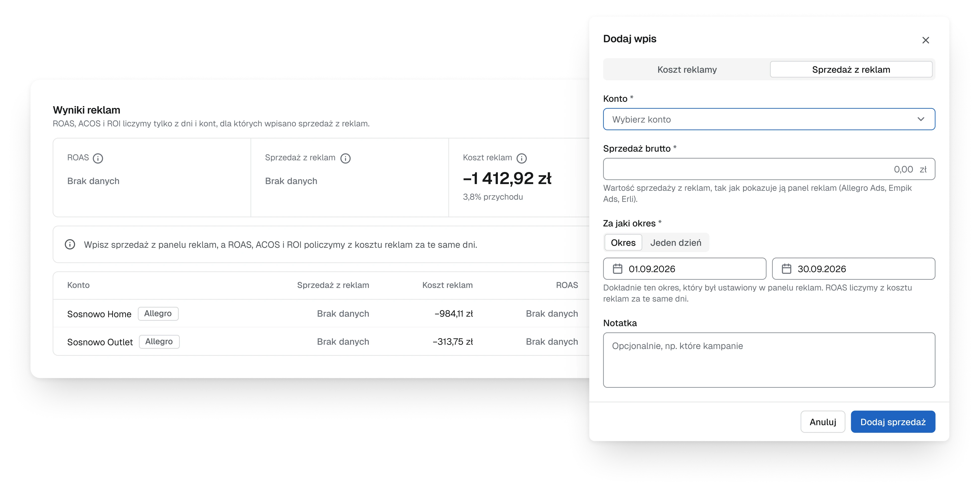Viewport: 980px width, 491px height.
Task: Click the −1 412,92 zł total cost
Action: 507,178
